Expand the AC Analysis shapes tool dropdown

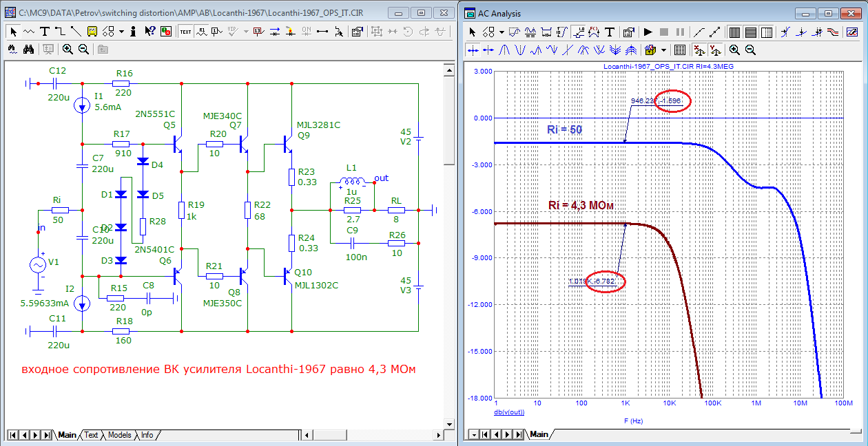click(x=501, y=32)
